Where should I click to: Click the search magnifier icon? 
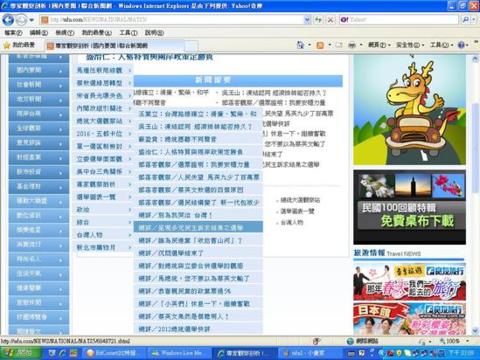pyautogui.click(x=466, y=20)
